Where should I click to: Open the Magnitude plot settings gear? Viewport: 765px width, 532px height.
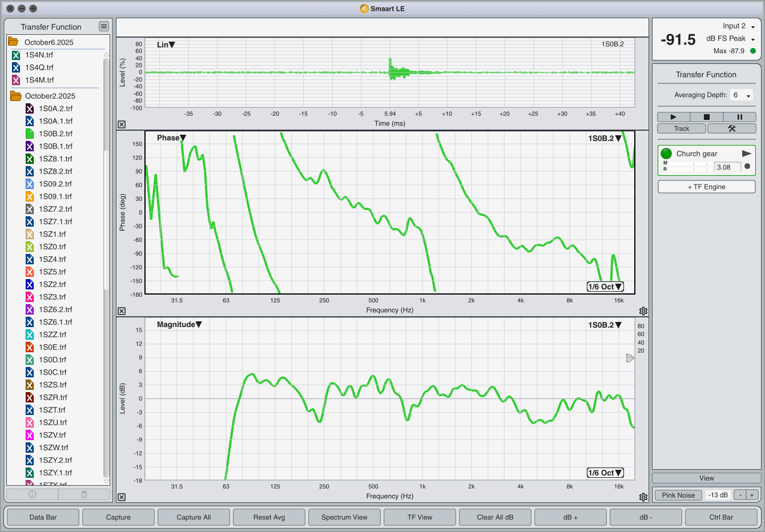(x=643, y=497)
